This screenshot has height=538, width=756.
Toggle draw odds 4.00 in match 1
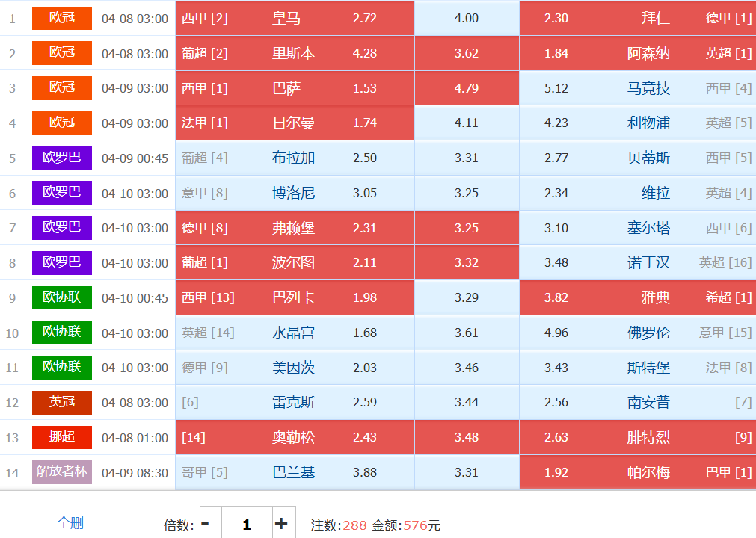[467, 18]
